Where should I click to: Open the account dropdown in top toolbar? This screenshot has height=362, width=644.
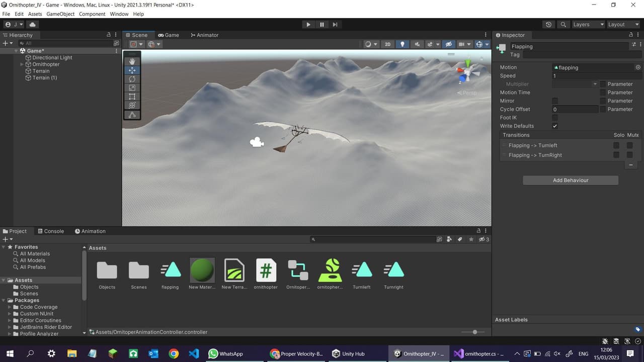tap(14, 25)
